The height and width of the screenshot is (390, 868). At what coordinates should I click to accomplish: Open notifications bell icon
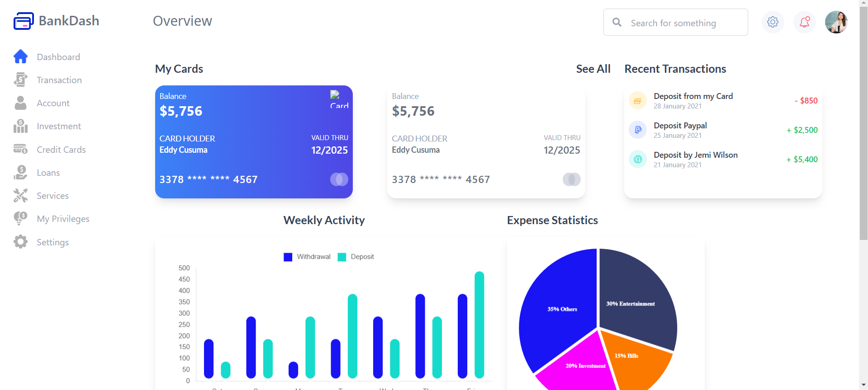804,22
